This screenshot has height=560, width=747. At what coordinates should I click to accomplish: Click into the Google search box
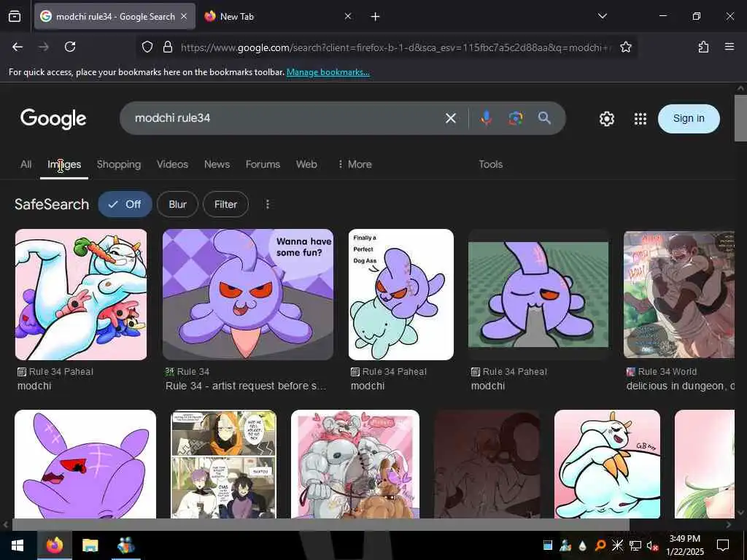pyautogui.click(x=286, y=118)
